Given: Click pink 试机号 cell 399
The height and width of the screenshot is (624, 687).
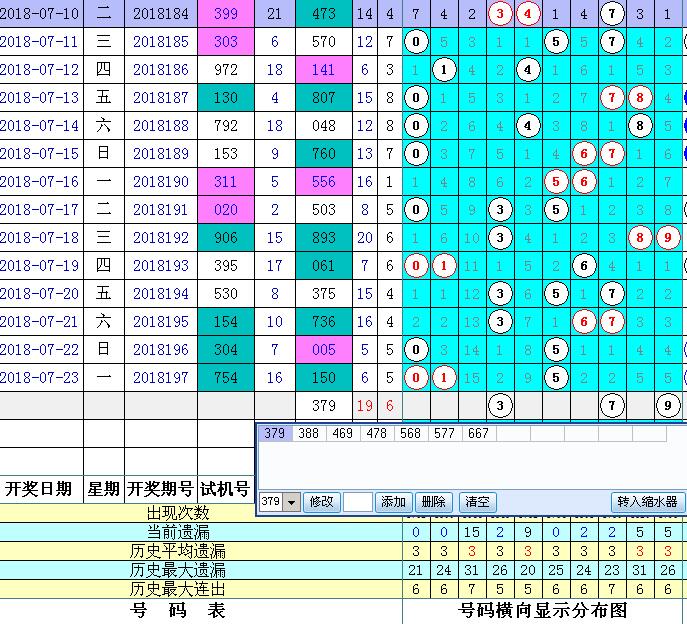Looking at the screenshot, I should click(x=226, y=14).
